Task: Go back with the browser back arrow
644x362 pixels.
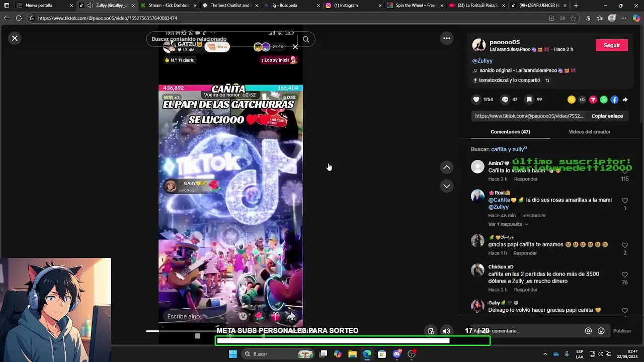Action: click(x=6, y=18)
